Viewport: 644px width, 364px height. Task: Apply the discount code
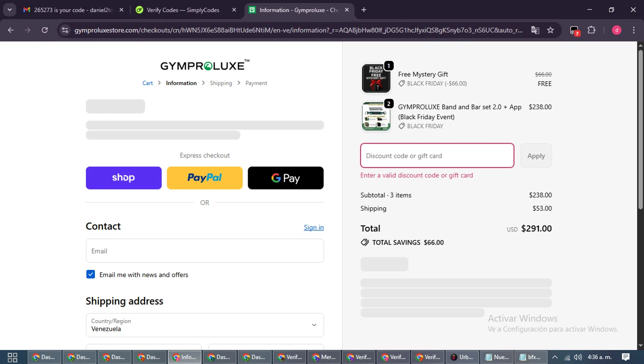tap(536, 156)
